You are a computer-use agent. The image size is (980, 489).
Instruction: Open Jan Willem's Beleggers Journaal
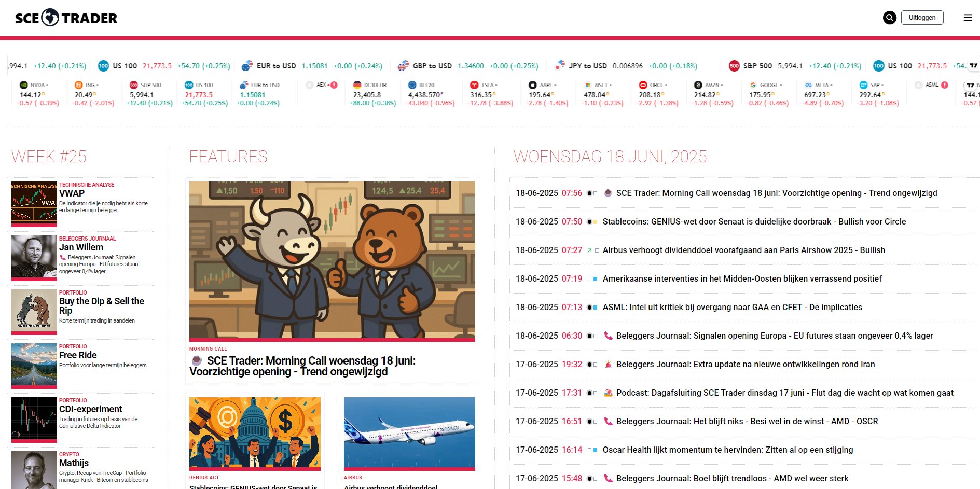(x=81, y=247)
